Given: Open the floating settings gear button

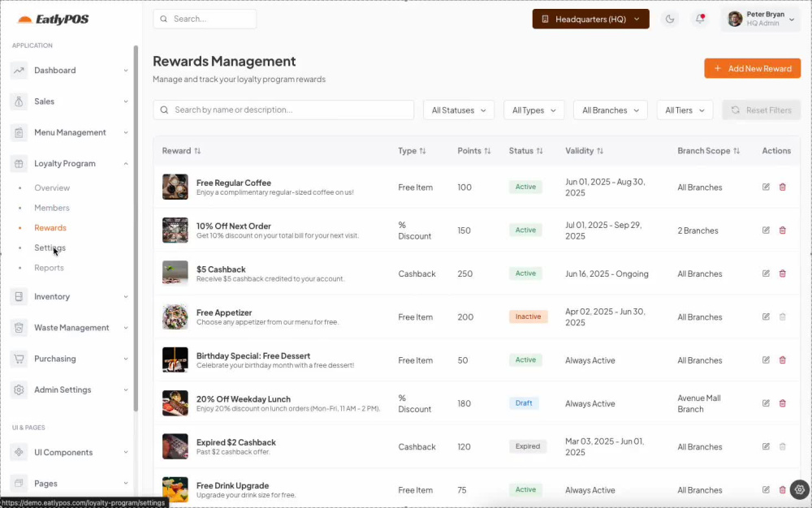Looking at the screenshot, I should point(800,489).
